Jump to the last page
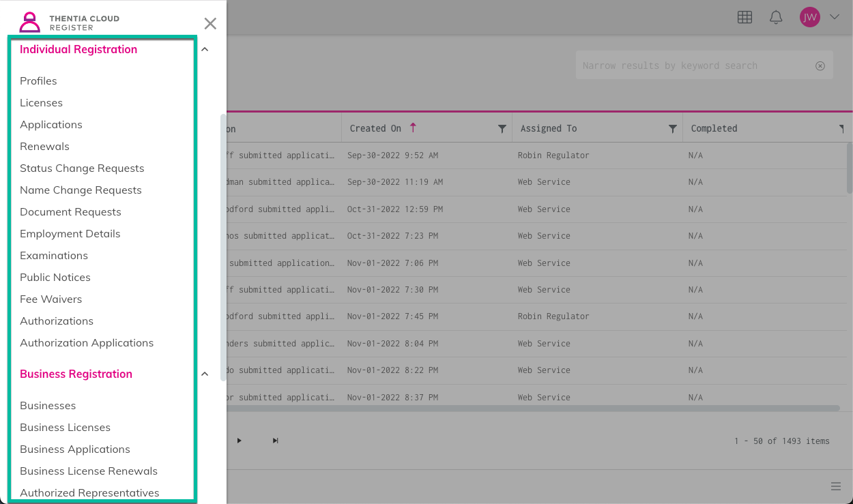The height and width of the screenshot is (504, 853). [275, 441]
